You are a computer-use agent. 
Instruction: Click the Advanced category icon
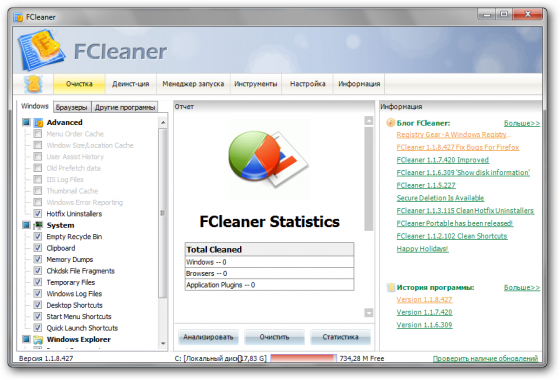tap(38, 123)
